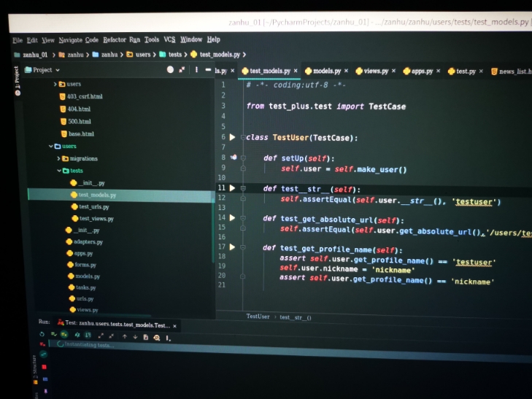Toggle show passed tests in Run panel
This screenshot has width=532, height=399.
pyautogui.click(x=53, y=335)
